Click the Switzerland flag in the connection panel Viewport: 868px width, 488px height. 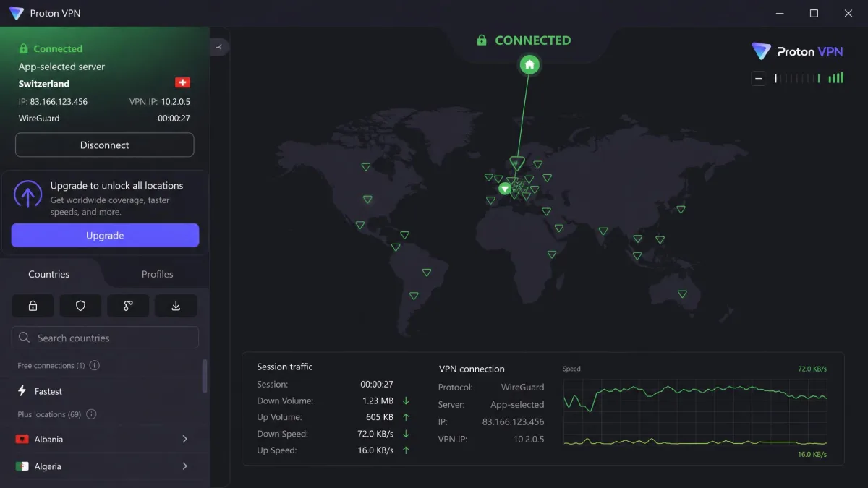[182, 83]
